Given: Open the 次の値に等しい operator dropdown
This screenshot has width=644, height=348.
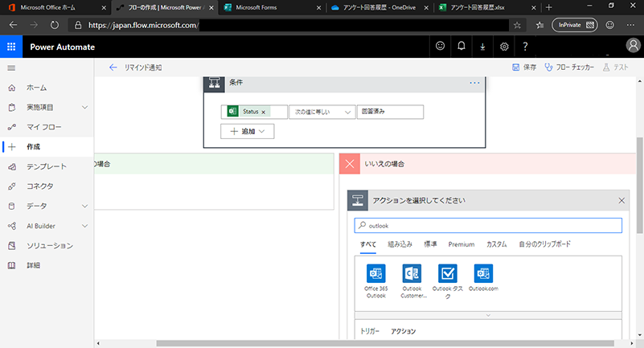Looking at the screenshot, I should tap(322, 112).
